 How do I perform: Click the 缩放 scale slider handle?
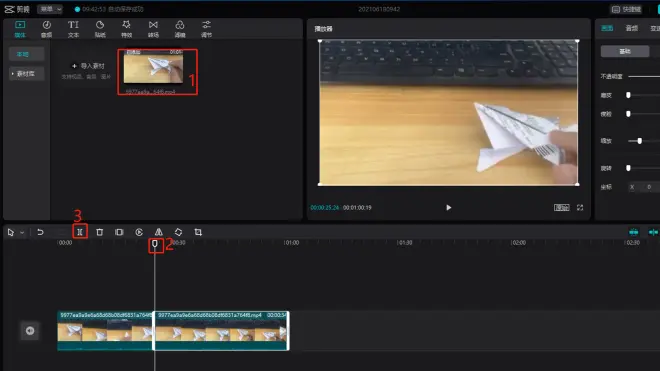(x=639, y=141)
